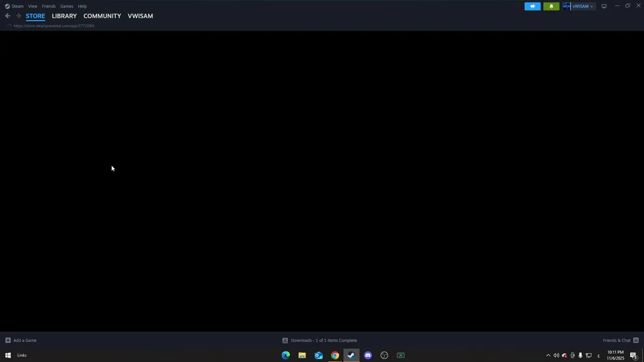The width and height of the screenshot is (644, 362).
Task: Open OBS Studio from the taskbar
Action: click(x=384, y=355)
